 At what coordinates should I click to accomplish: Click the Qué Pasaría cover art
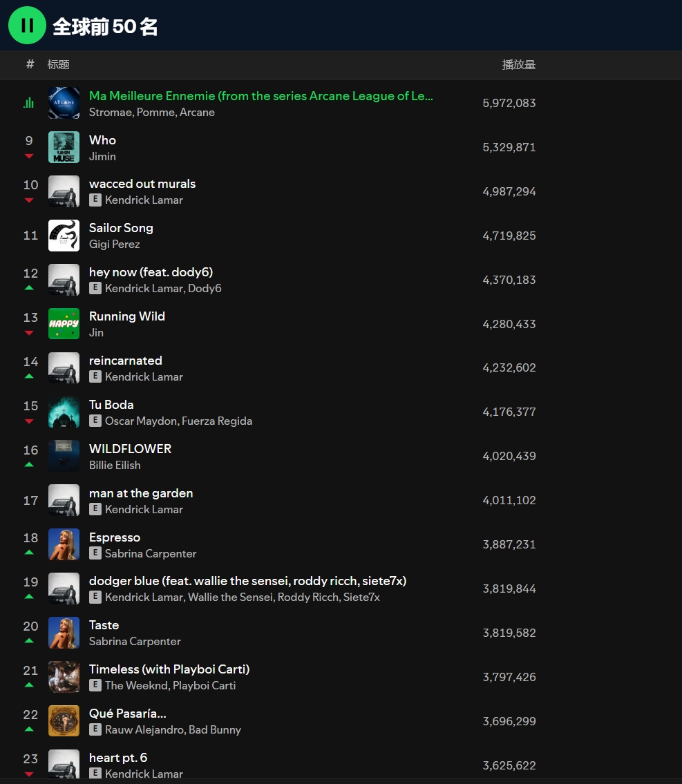tap(64, 721)
